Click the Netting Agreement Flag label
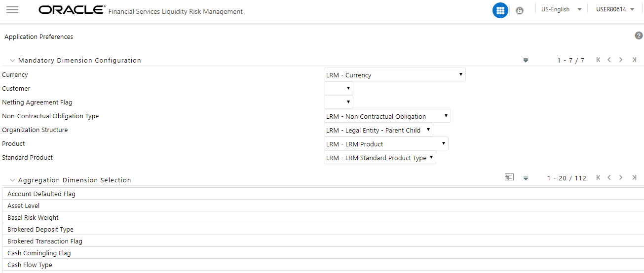Viewport: 644px width, 273px height. (37, 102)
